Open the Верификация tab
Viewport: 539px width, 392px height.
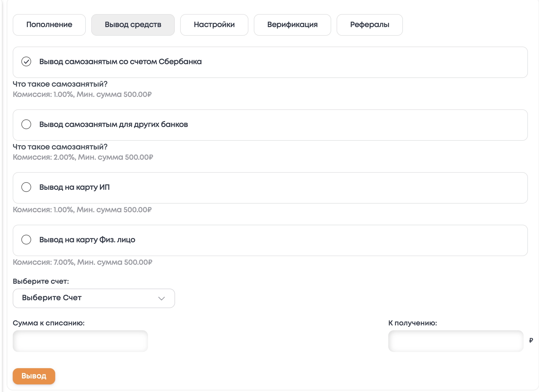coord(292,25)
